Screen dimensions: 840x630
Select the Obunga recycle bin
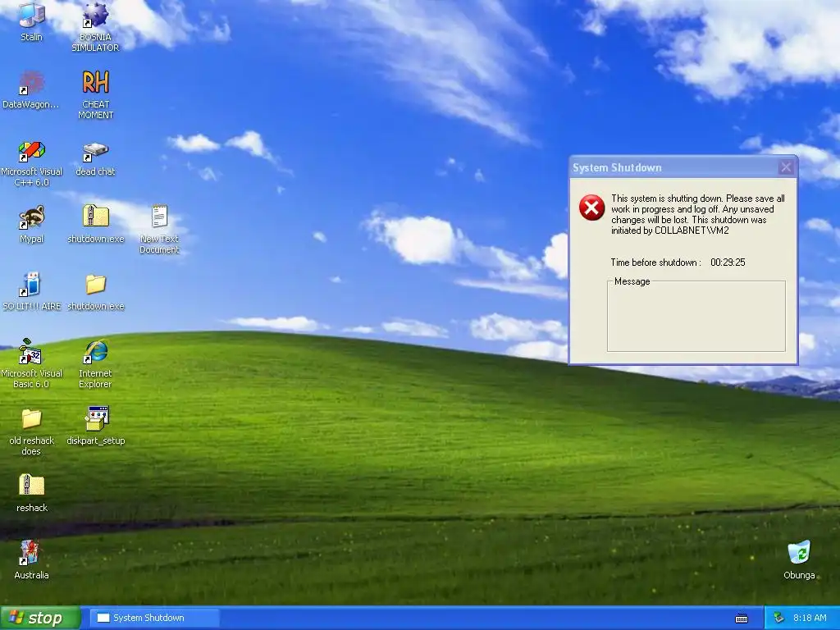click(x=799, y=560)
